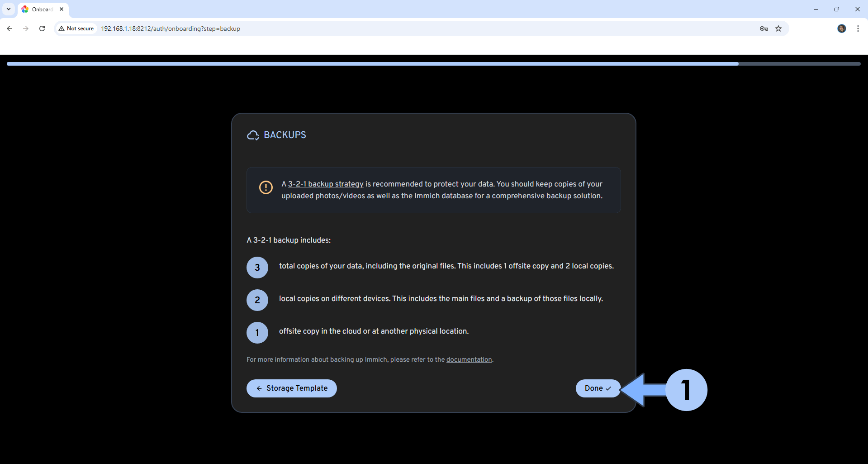This screenshot has height=464, width=868.
Task: Open the 3-2-1 backup strategy link
Action: pos(326,184)
